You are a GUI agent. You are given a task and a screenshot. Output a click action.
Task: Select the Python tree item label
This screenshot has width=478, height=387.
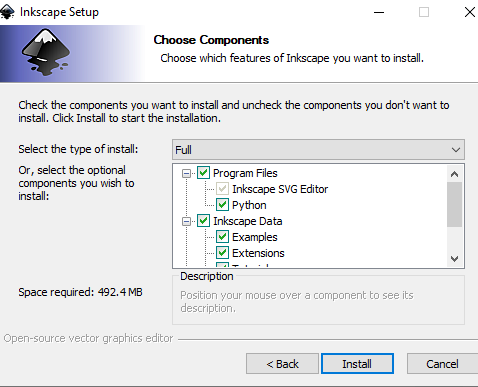249,205
